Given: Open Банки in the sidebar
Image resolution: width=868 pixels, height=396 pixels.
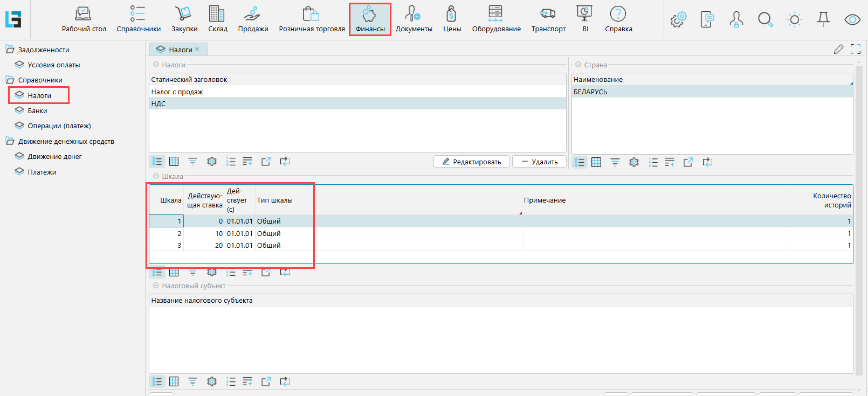Looking at the screenshot, I should point(37,110).
